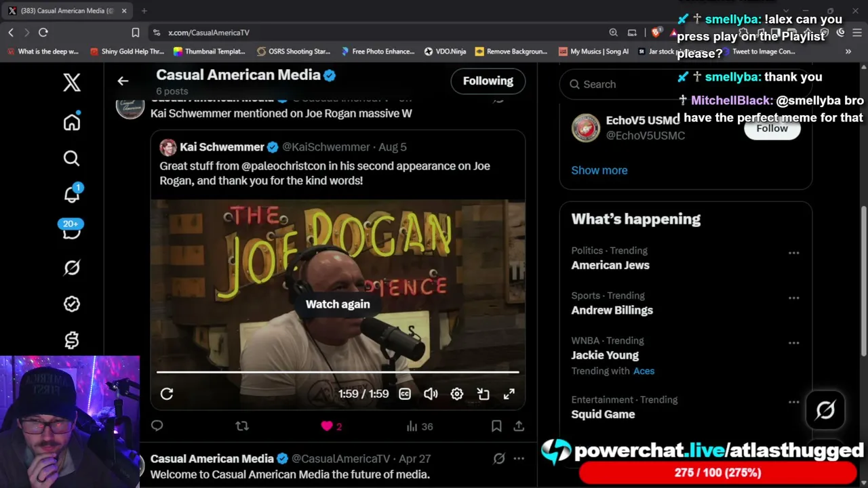This screenshot has height=488, width=868.
Task: Open the Explore search icon in sidebar
Action: [72, 158]
